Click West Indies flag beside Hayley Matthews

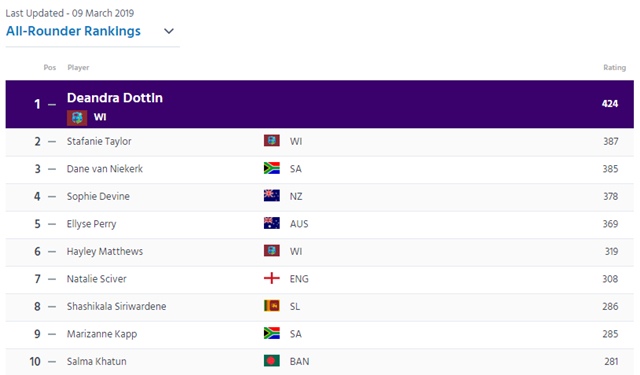tap(272, 251)
